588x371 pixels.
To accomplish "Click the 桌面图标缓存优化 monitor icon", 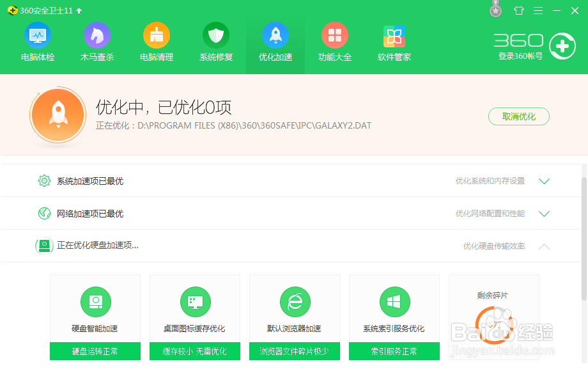I will point(196,302).
